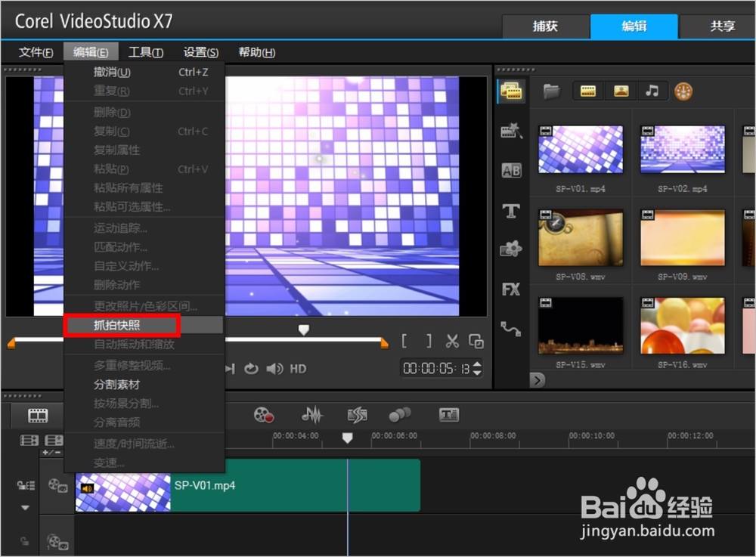756x557 pixels.
Task: Toggle the overlay track ripple lock
Action: (25, 542)
